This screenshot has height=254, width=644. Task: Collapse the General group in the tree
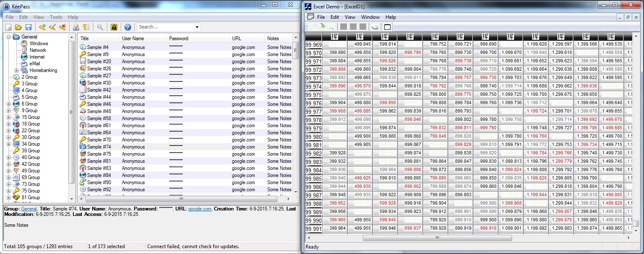[8, 37]
